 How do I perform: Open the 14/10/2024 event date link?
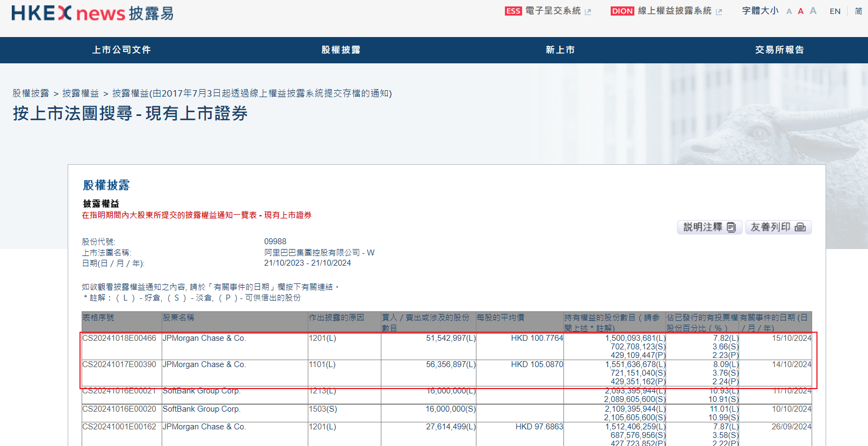pos(791,364)
